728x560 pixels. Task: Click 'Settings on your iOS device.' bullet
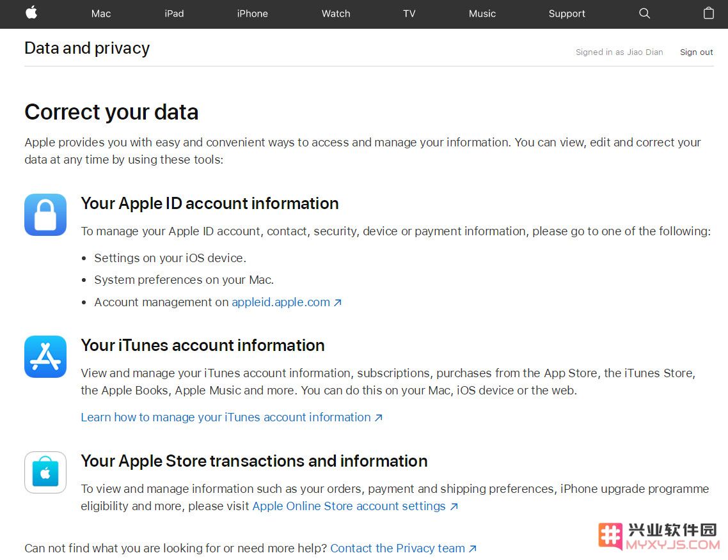[x=170, y=258]
